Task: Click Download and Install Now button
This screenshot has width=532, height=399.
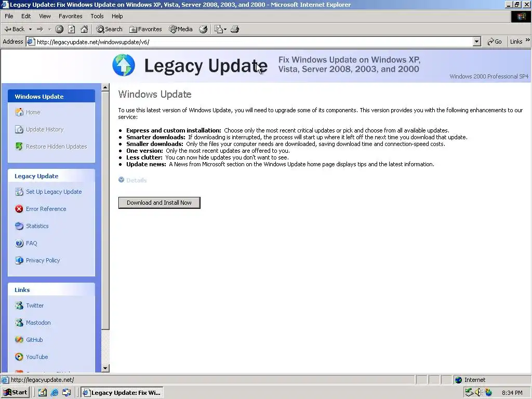Action: [159, 203]
